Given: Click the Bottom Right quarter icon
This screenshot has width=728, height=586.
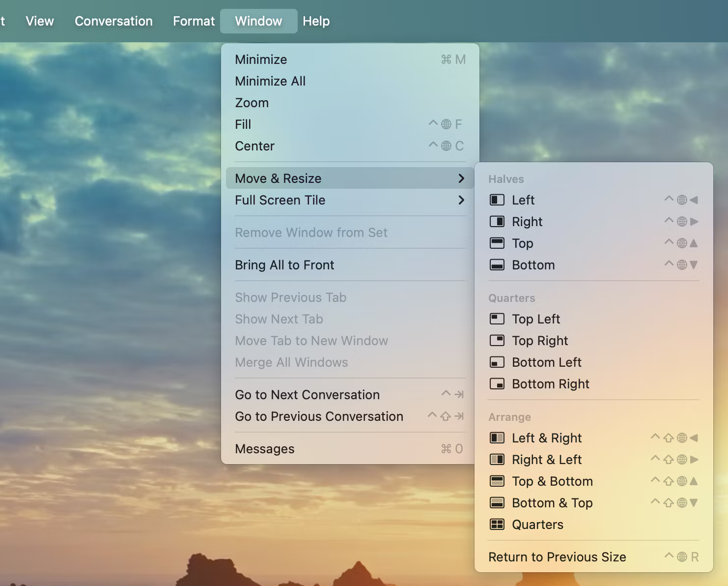Looking at the screenshot, I should pos(497,384).
